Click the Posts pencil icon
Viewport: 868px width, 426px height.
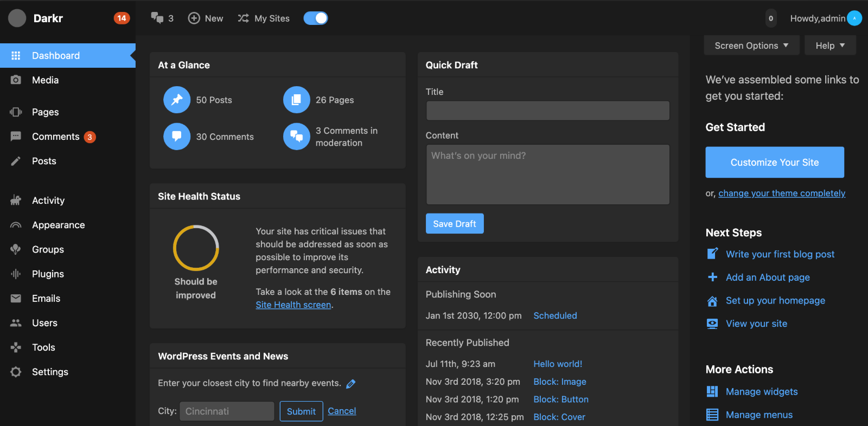(16, 161)
